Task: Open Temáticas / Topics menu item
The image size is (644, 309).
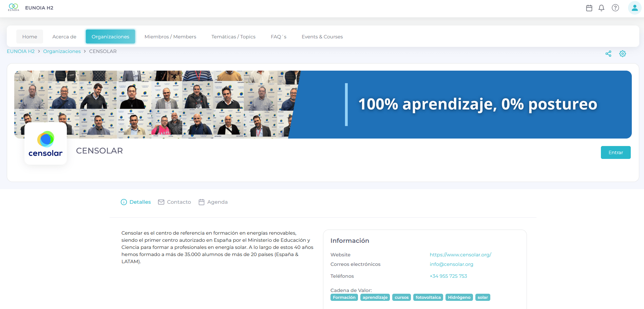Action: pyautogui.click(x=233, y=37)
